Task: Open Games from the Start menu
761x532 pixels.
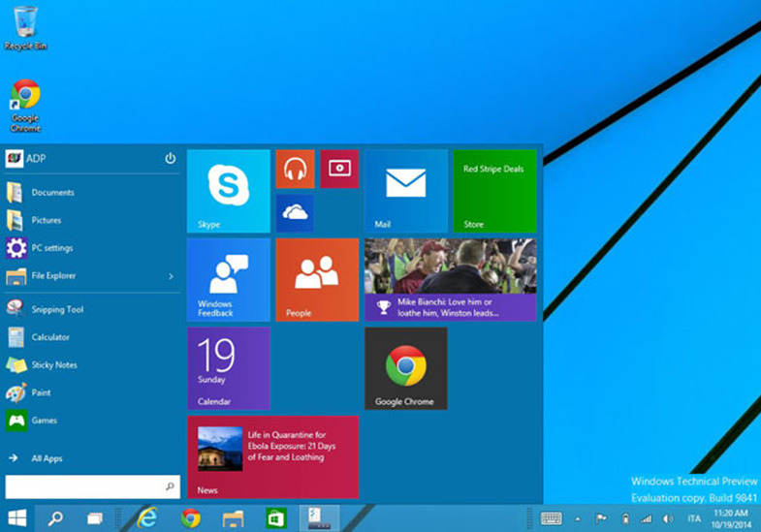Action: coord(92,421)
